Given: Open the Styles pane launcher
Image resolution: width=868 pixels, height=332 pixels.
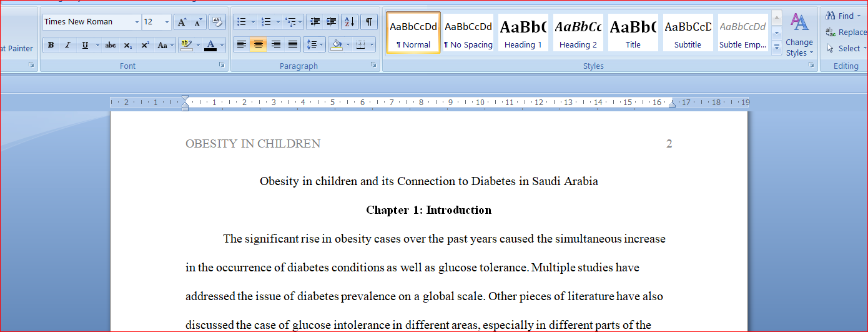Looking at the screenshot, I should pyautogui.click(x=811, y=65).
